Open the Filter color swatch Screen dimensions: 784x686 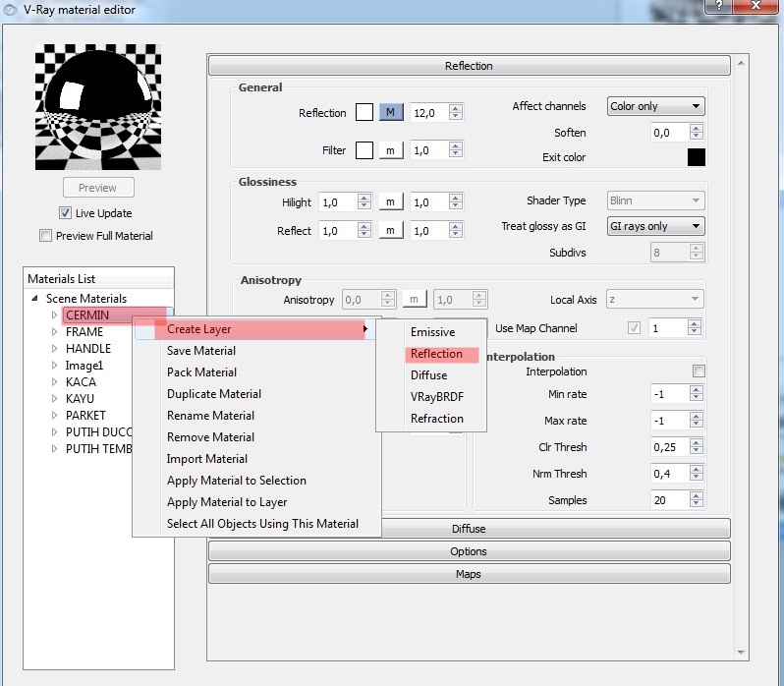pyautogui.click(x=364, y=150)
